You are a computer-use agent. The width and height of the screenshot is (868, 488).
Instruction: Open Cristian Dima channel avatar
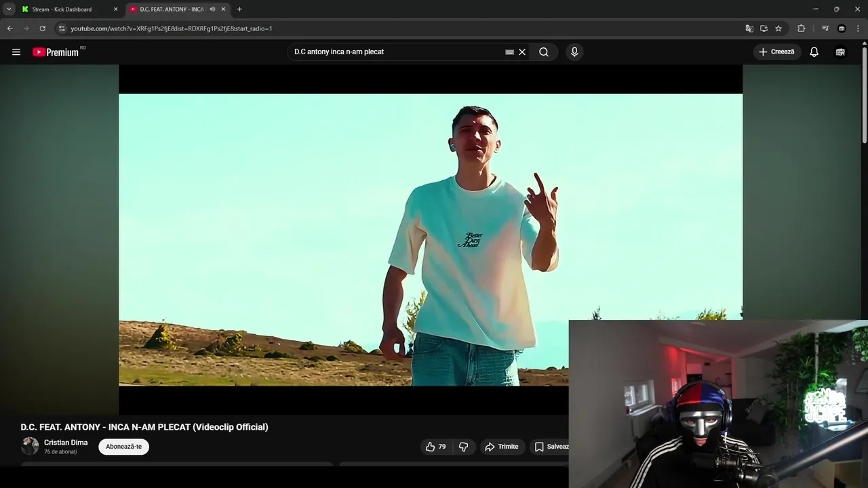tap(30, 446)
